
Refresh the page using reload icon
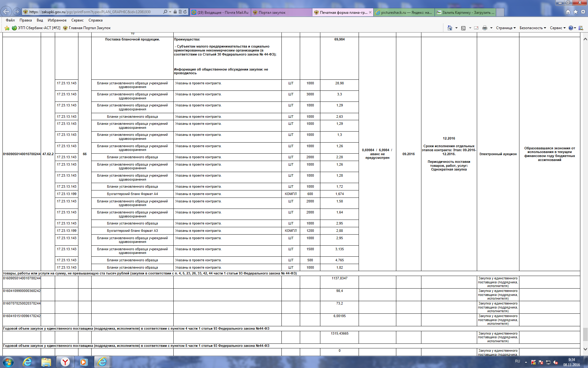coord(185,12)
